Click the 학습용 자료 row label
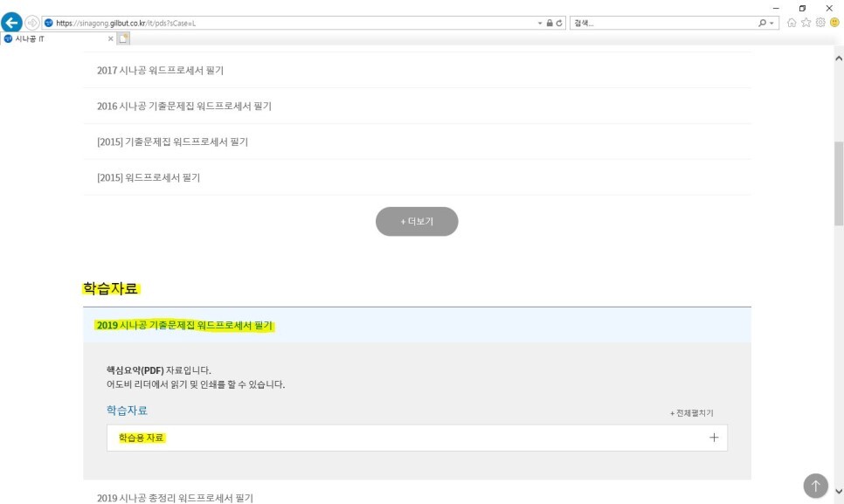 pyautogui.click(x=141, y=438)
